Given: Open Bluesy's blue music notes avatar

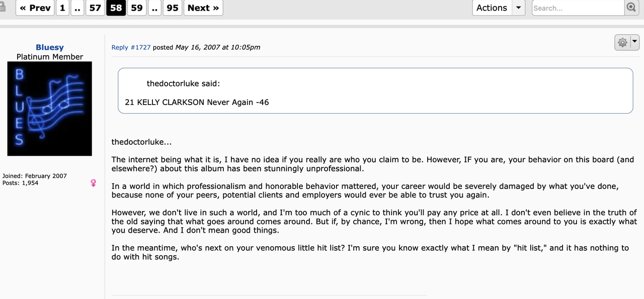Looking at the screenshot, I should (49, 109).
